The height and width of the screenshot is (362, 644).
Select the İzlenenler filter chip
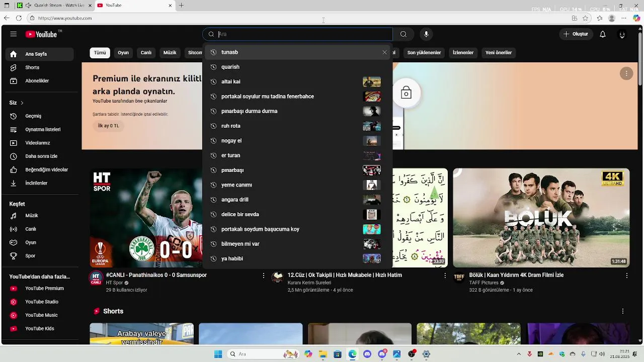463,53
